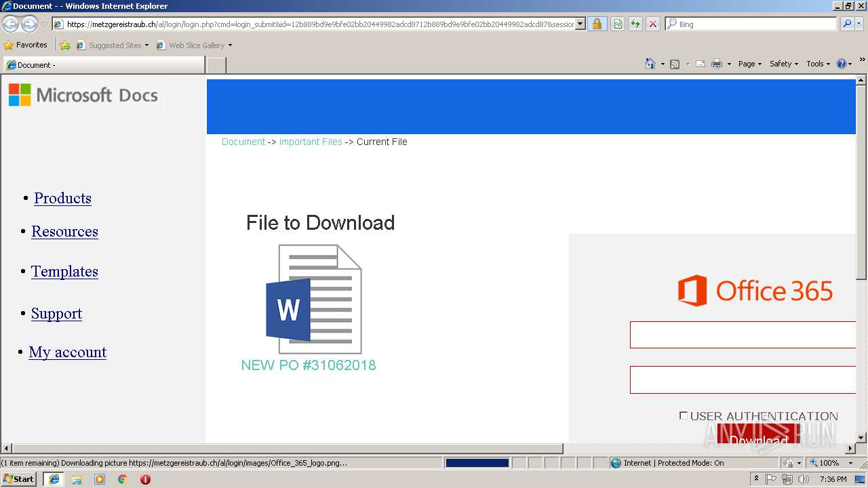Click the Office 365 logo

click(x=755, y=291)
